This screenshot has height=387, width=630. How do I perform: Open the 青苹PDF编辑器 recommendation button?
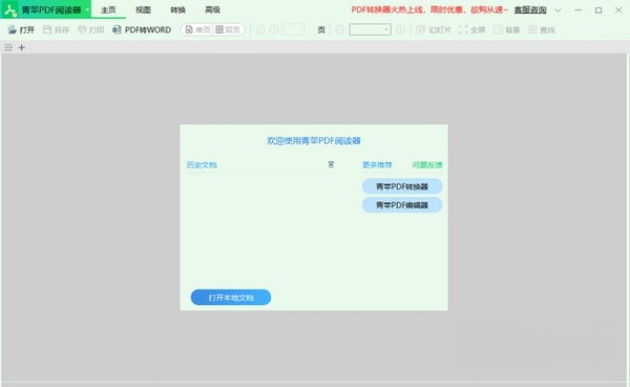402,205
